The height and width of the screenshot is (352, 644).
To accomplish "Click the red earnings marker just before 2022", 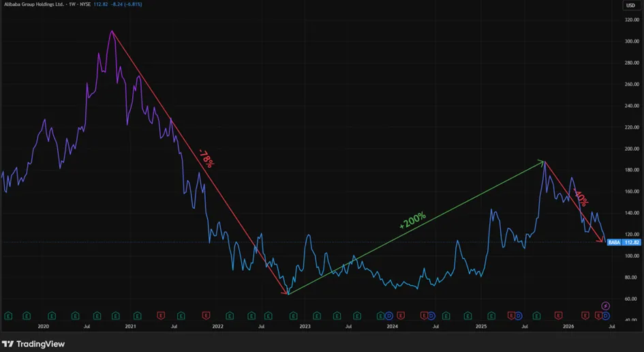I will 206,315.
